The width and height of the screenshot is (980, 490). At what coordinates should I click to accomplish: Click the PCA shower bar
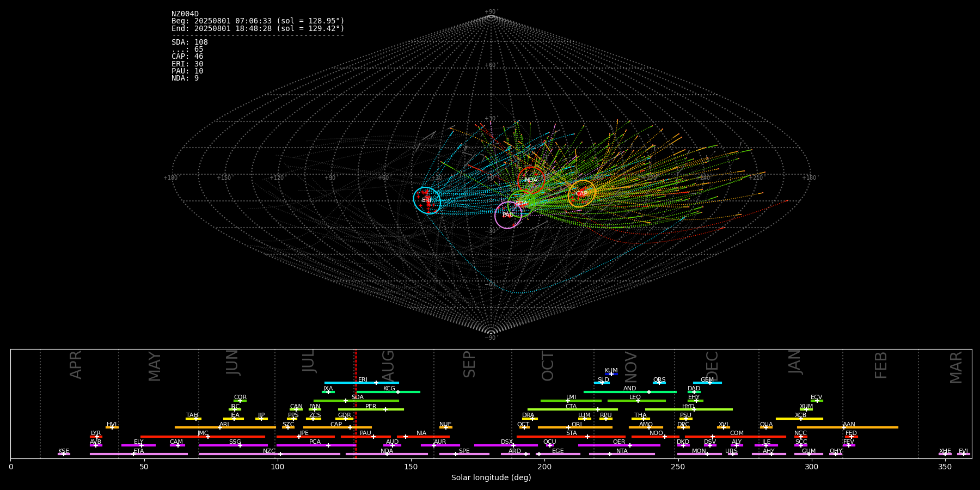tap(316, 445)
